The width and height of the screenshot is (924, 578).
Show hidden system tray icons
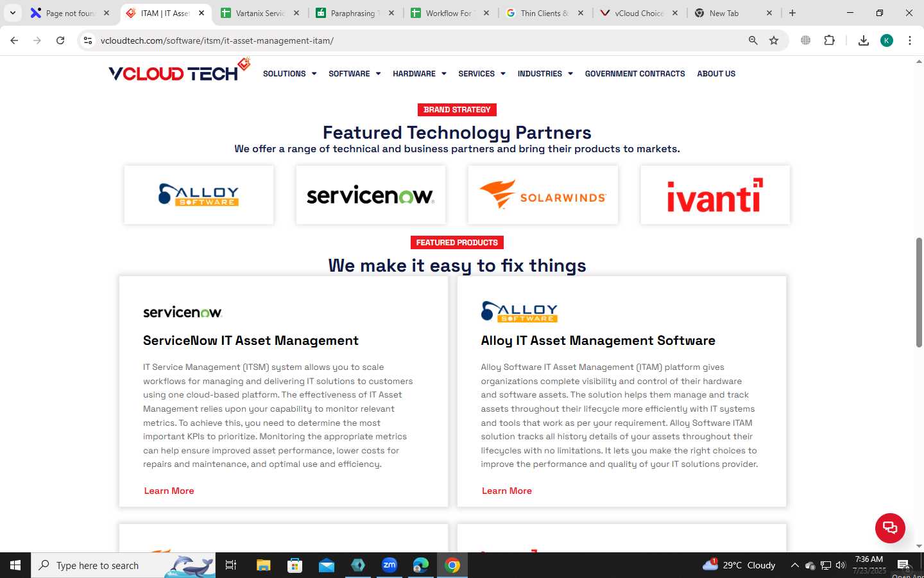794,565
